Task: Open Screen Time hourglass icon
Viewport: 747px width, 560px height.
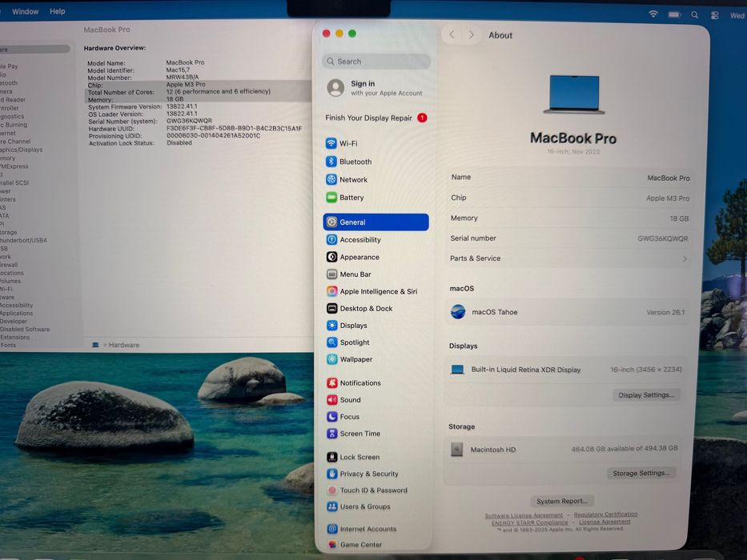Action: (x=332, y=434)
